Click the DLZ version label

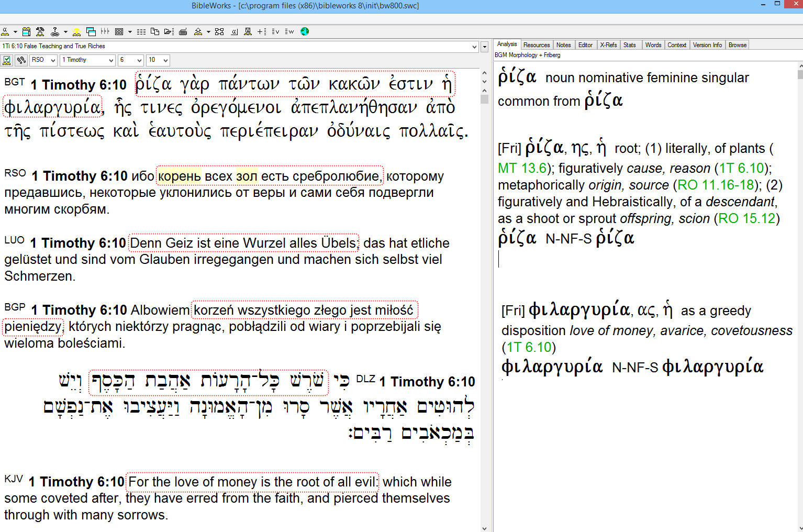365,379
